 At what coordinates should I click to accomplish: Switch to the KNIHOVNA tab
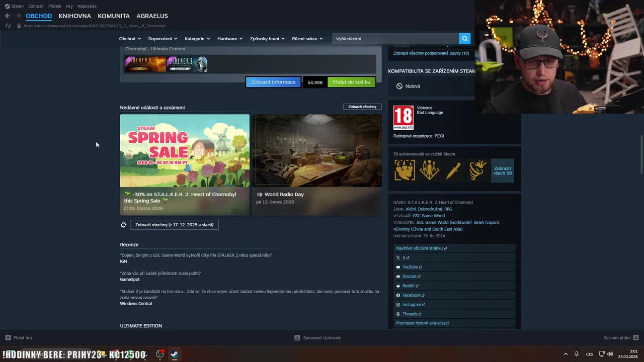(x=74, y=16)
